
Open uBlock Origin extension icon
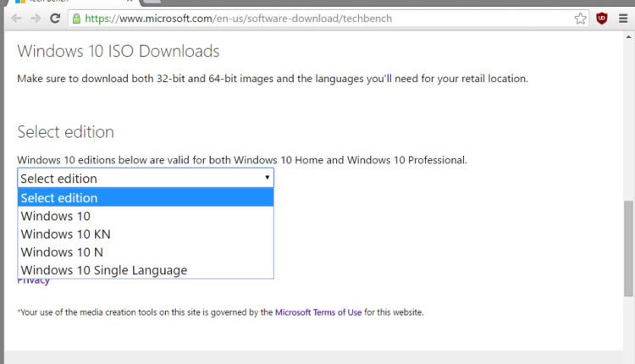point(602,19)
